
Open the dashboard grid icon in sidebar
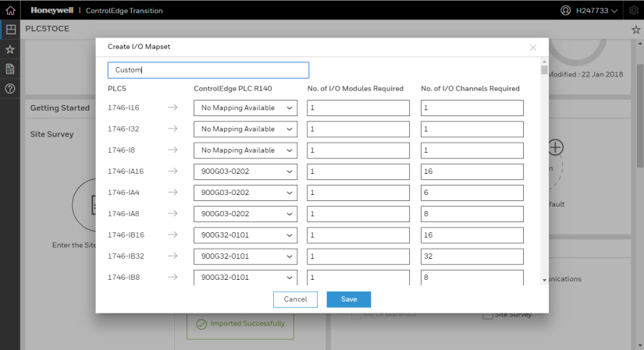pos(10,29)
